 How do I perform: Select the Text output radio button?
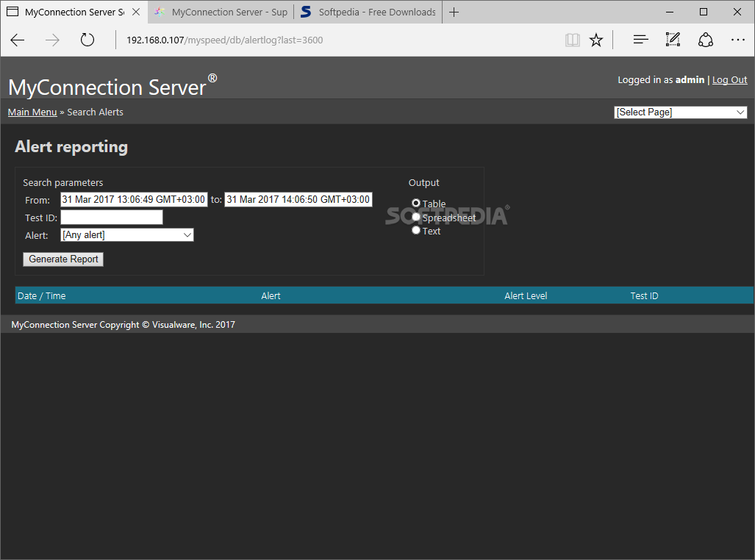pos(416,230)
